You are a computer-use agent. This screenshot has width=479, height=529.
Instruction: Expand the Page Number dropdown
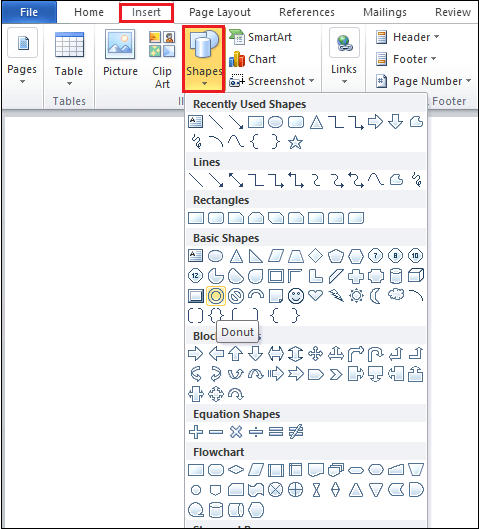[423, 81]
